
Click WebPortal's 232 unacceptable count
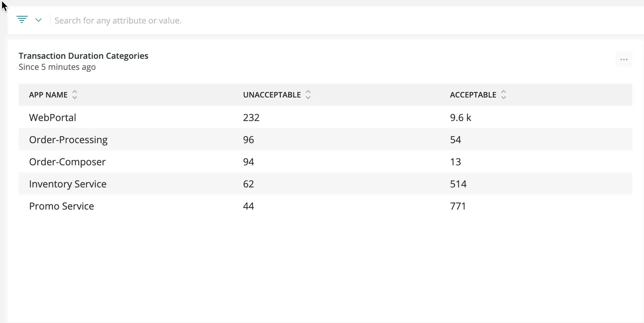point(251,118)
